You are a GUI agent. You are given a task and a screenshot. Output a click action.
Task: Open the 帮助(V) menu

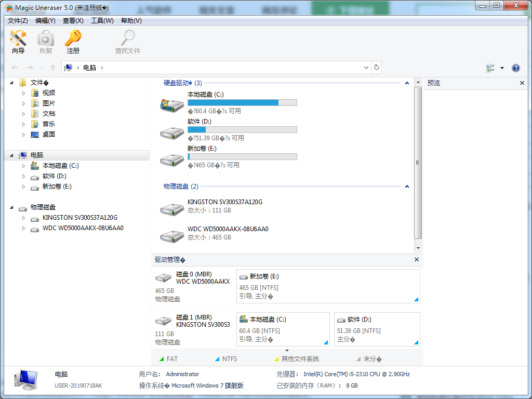coord(131,21)
